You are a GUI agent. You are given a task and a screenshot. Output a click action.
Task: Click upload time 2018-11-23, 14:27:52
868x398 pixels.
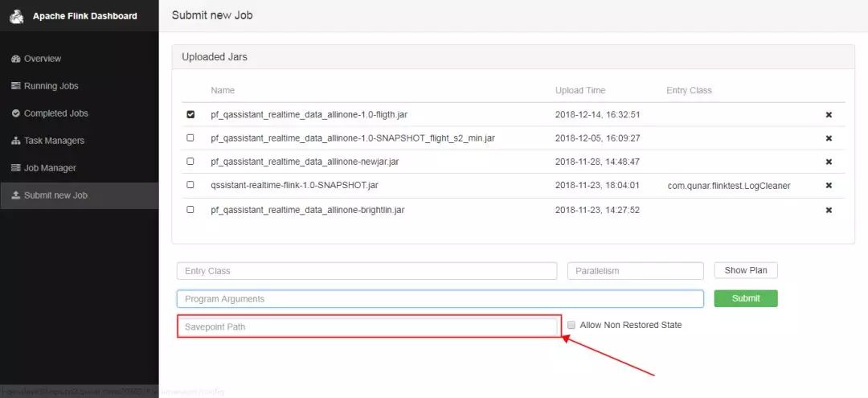[x=597, y=211]
